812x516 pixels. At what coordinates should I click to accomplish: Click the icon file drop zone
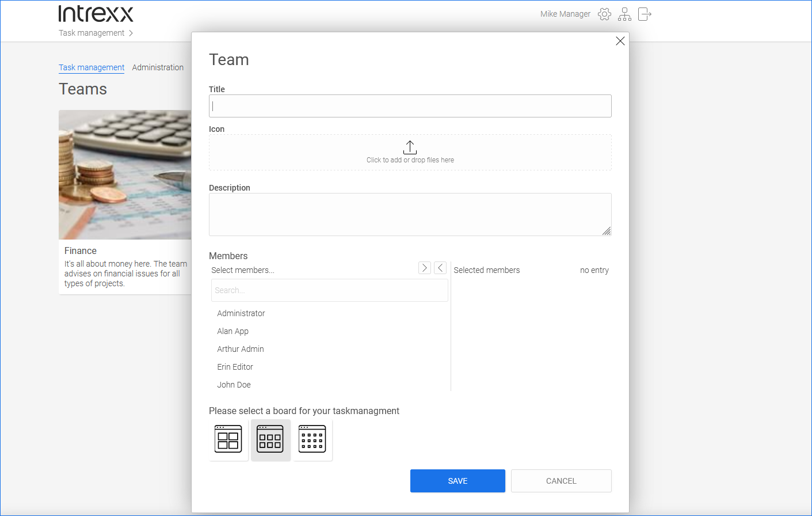pos(410,152)
